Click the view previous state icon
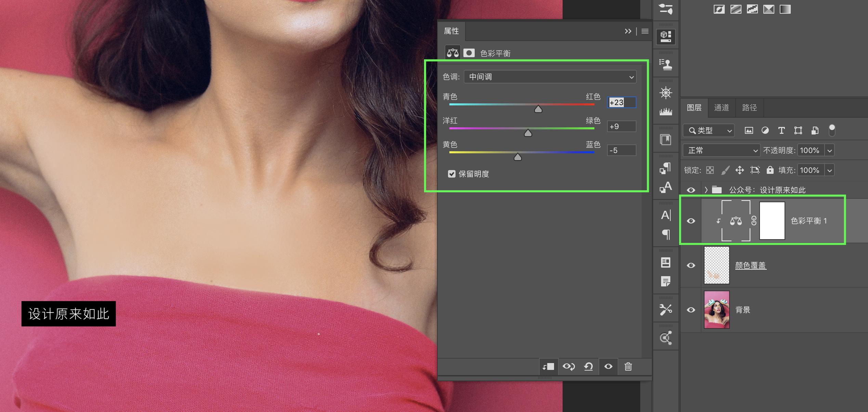Image resolution: width=868 pixels, height=412 pixels. tap(568, 366)
